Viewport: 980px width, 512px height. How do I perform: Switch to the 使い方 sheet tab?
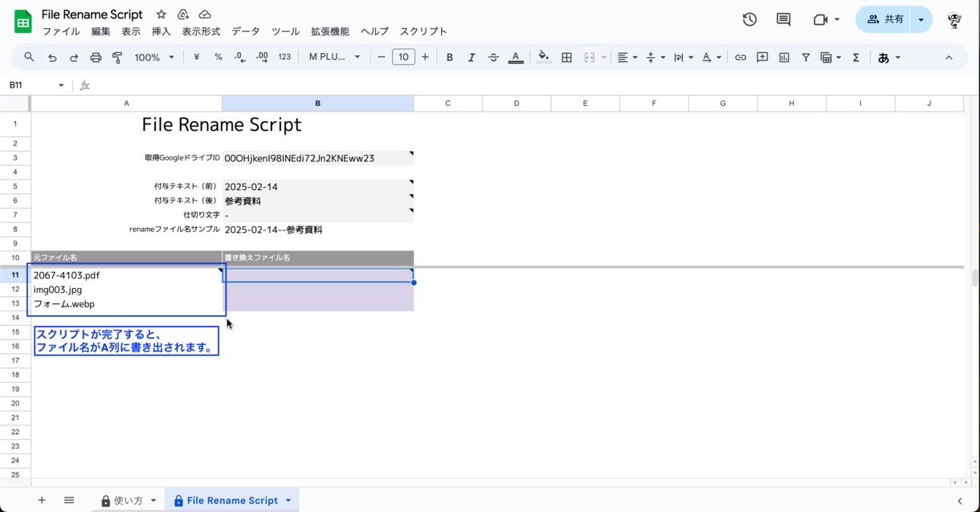click(x=128, y=500)
